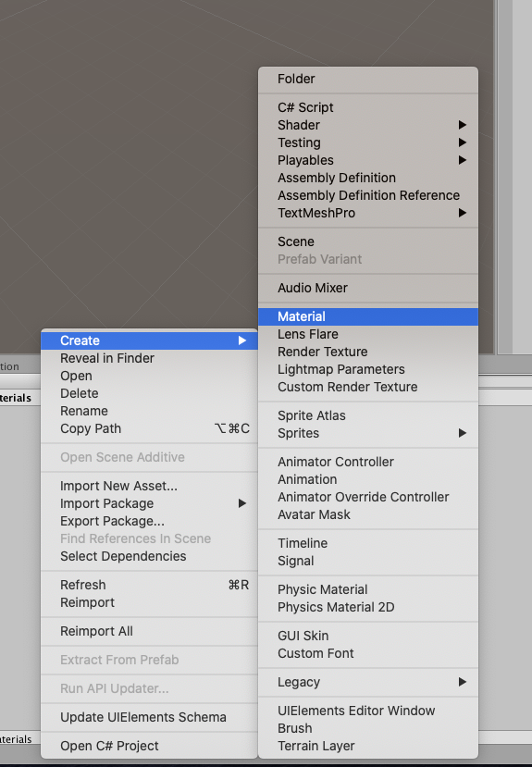Choose Assembly Definition
This screenshot has width=532, height=767.
pos(368,178)
